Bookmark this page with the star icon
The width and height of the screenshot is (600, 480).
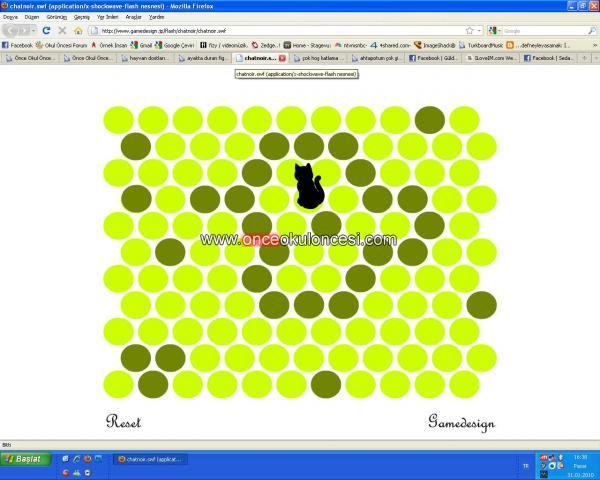470,30
